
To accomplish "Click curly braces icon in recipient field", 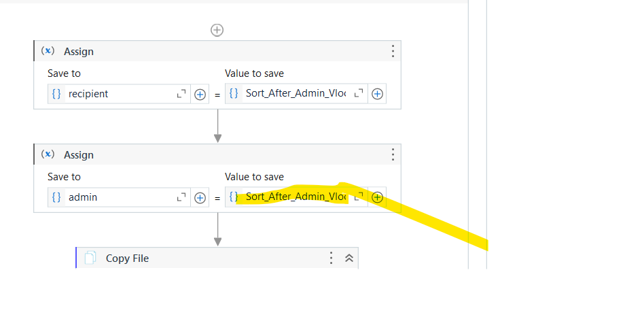I will click(56, 94).
